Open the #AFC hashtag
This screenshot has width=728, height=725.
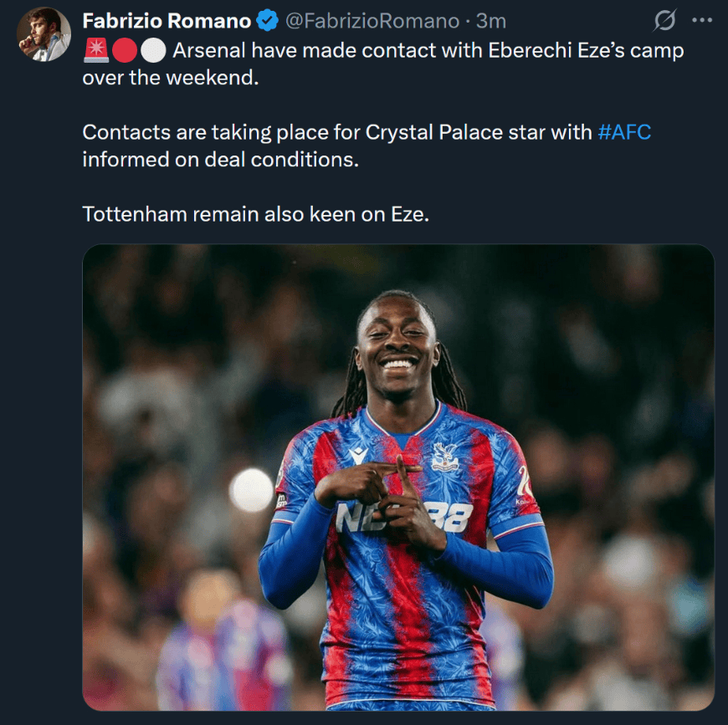[624, 132]
